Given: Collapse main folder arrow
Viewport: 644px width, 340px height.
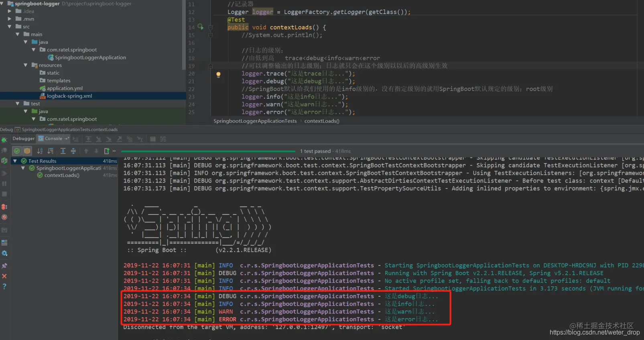Looking at the screenshot, I should [18, 34].
